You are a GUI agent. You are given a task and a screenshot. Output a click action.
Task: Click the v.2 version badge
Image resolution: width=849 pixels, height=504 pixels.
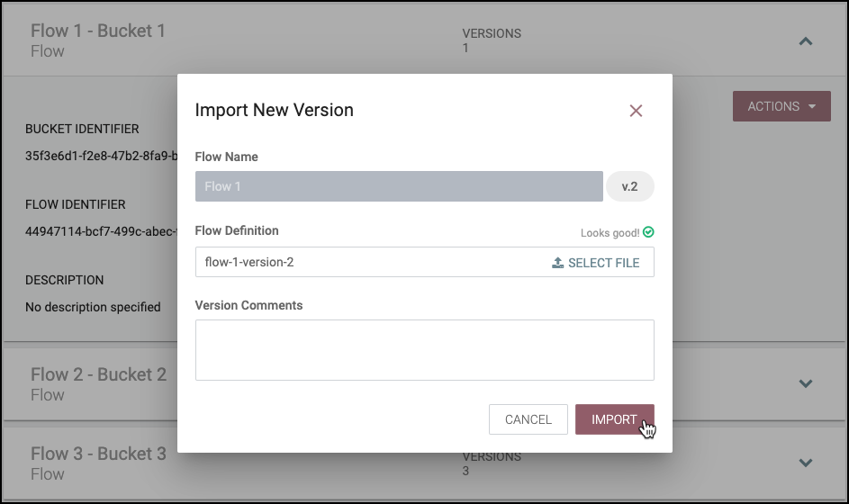pyautogui.click(x=629, y=186)
